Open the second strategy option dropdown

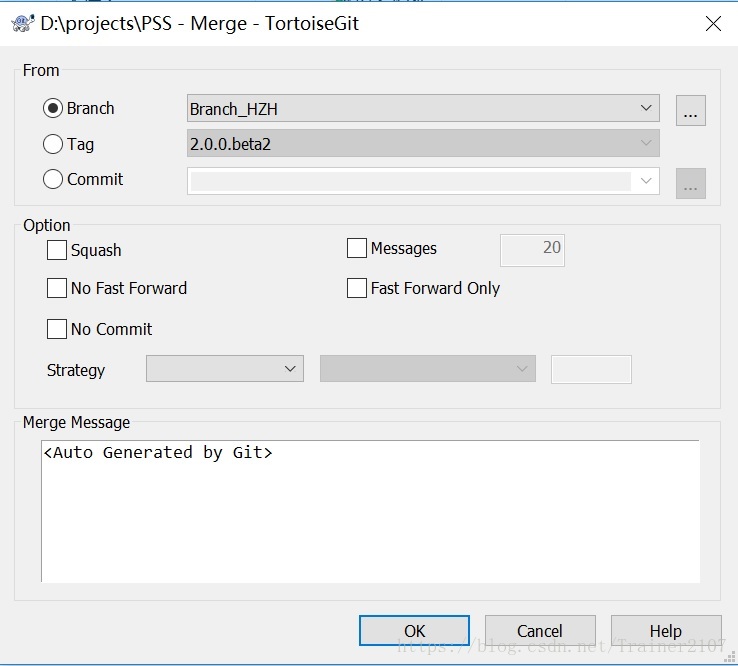point(428,369)
